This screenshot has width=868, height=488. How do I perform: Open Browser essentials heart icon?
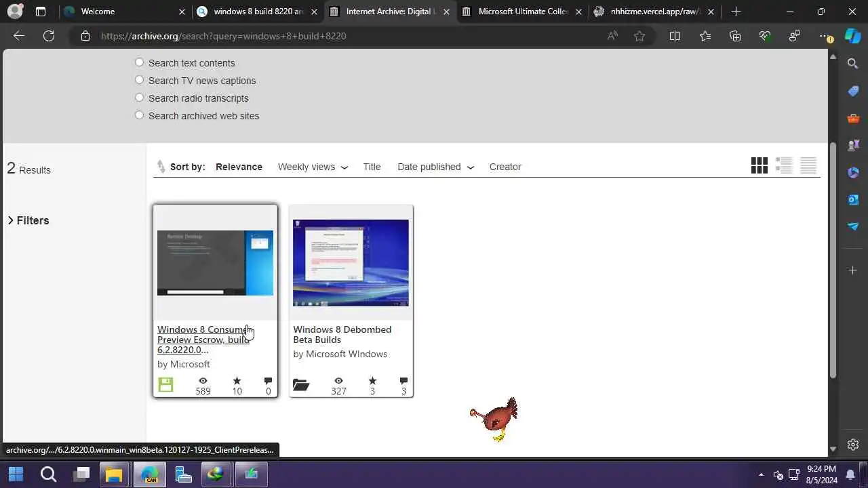point(765,36)
